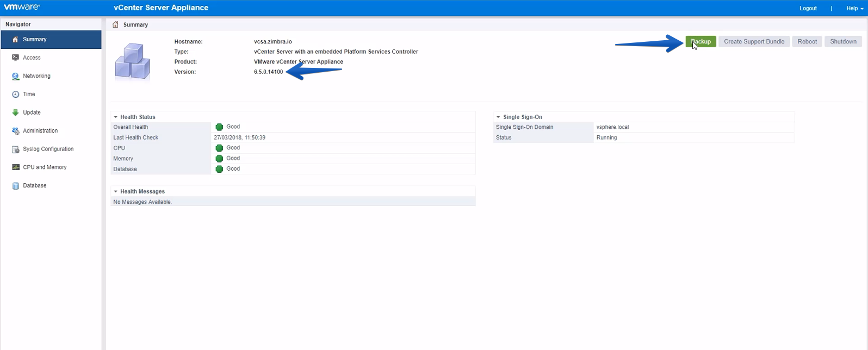Click the Networking globe icon
The width and height of the screenshot is (868, 350).
(16, 76)
